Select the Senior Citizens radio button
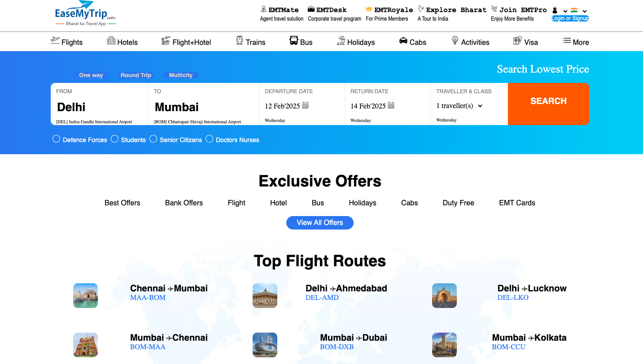The height and width of the screenshot is (364, 643). click(x=153, y=139)
